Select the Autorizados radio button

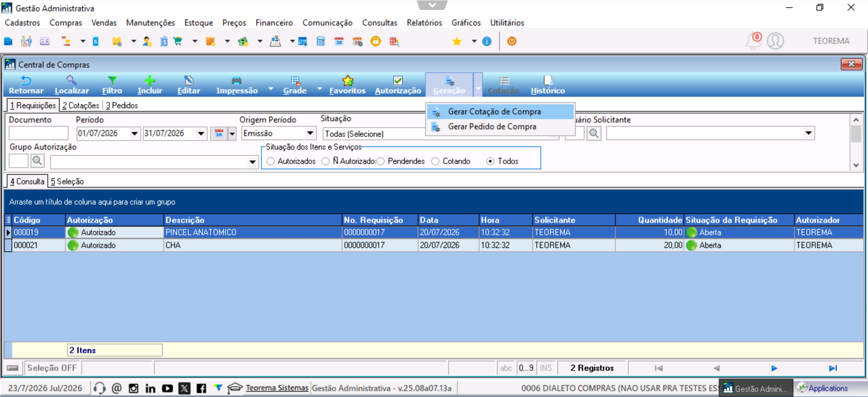[270, 161]
